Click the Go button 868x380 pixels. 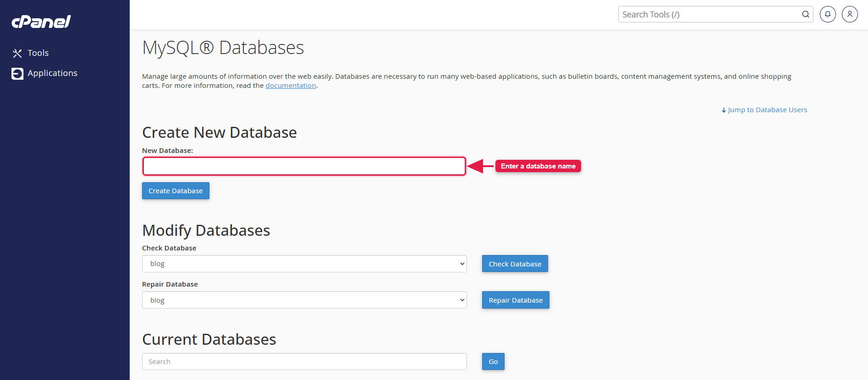(x=493, y=362)
